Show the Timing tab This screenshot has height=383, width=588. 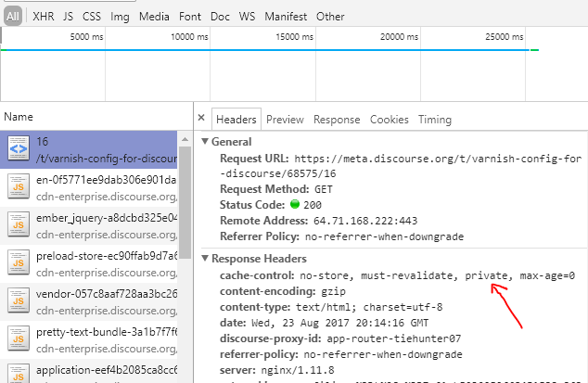pos(434,120)
